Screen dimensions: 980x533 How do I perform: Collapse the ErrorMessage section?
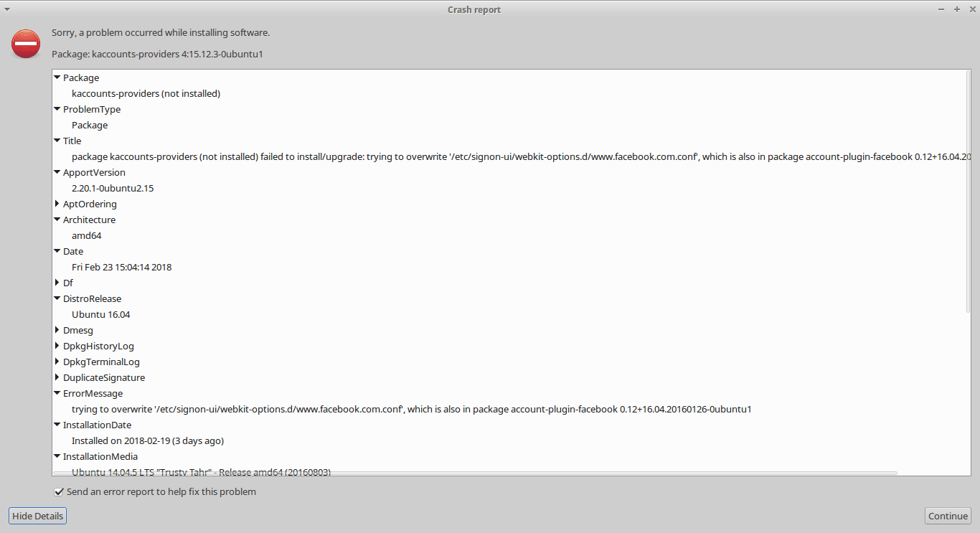(x=57, y=393)
